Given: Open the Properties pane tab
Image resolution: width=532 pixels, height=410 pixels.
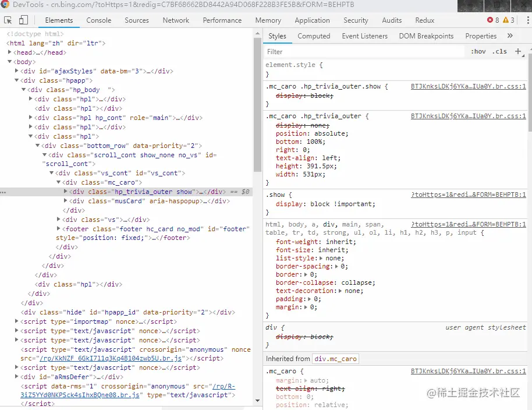Looking at the screenshot, I should click(481, 36).
